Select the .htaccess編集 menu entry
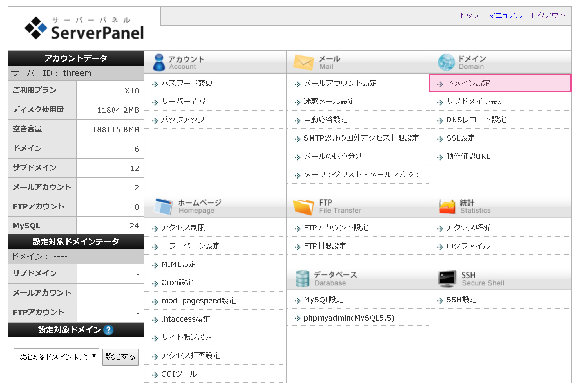Viewport: 580px width, 392px height. pos(186,319)
